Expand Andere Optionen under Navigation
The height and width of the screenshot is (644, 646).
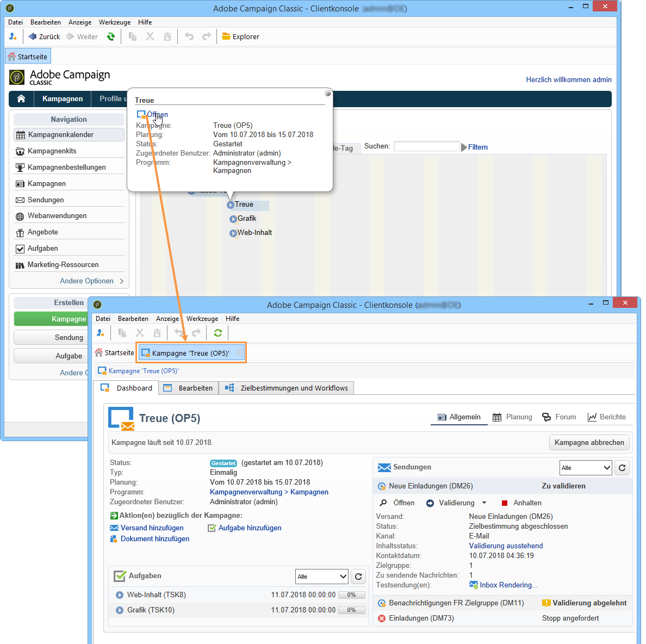click(x=91, y=281)
